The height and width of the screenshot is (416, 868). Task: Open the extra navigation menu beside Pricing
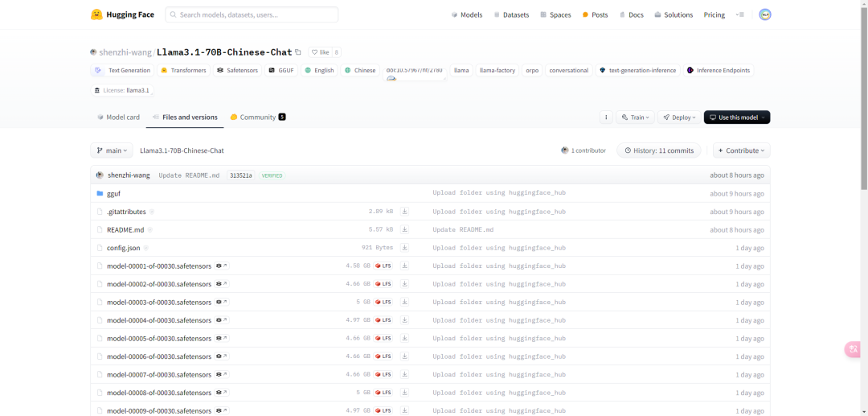[x=739, y=15]
